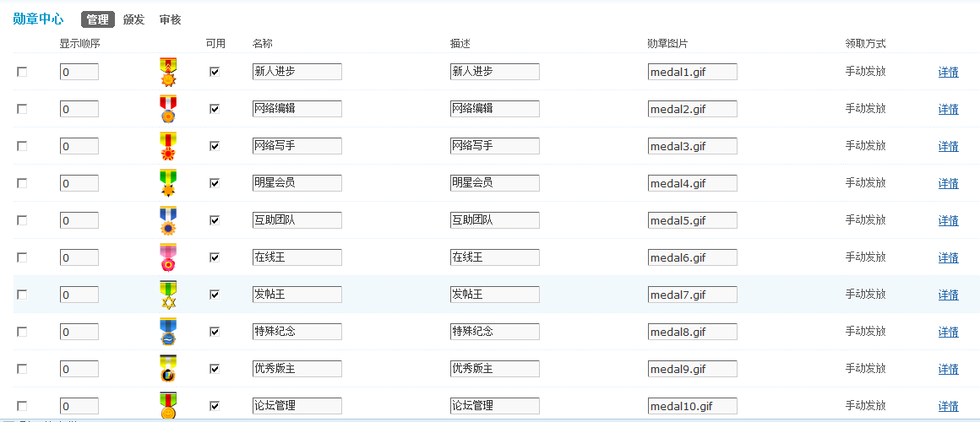
Task: Disable the 可用 checkbox for 在线王
Action: (215, 257)
